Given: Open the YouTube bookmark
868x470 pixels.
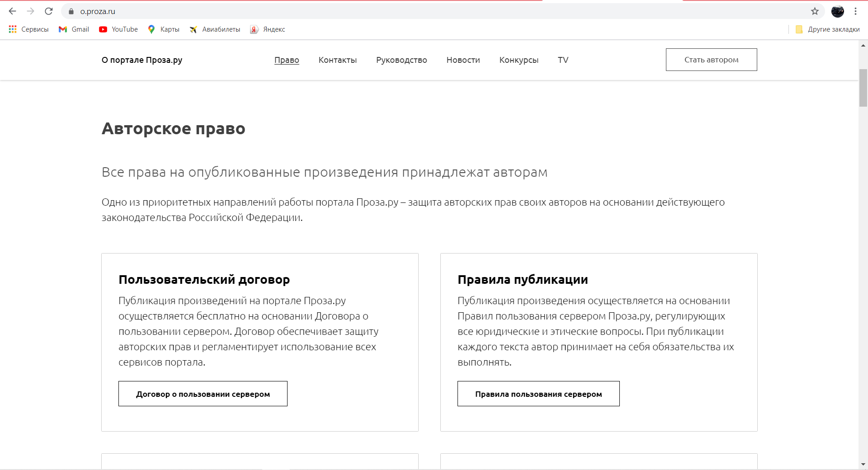Looking at the screenshot, I should (118, 29).
